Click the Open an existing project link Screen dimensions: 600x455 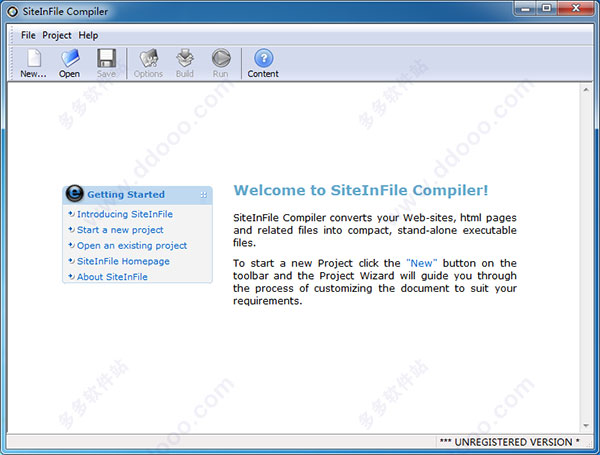[132, 245]
